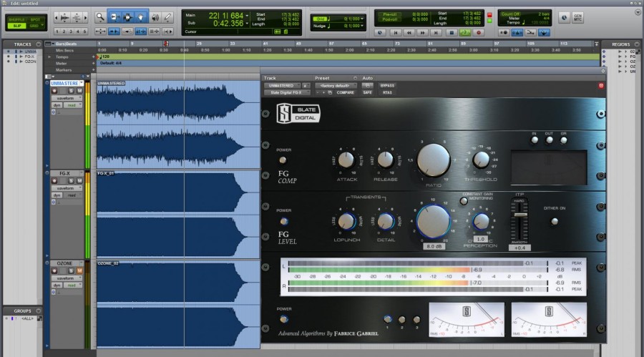The height and width of the screenshot is (357, 644).
Task: Select the Zoomer magnifying glass tool
Action: (x=99, y=17)
